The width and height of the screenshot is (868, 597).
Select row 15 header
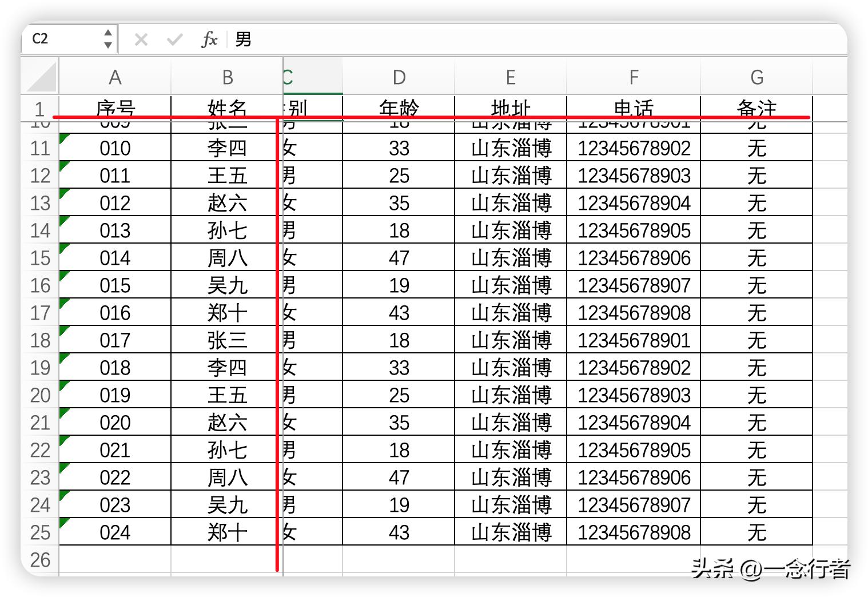tap(39, 258)
